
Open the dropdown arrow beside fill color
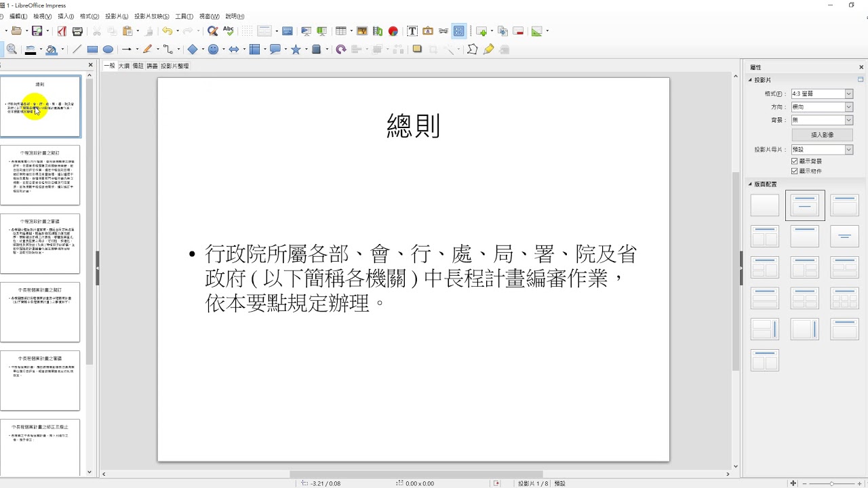[62, 49]
